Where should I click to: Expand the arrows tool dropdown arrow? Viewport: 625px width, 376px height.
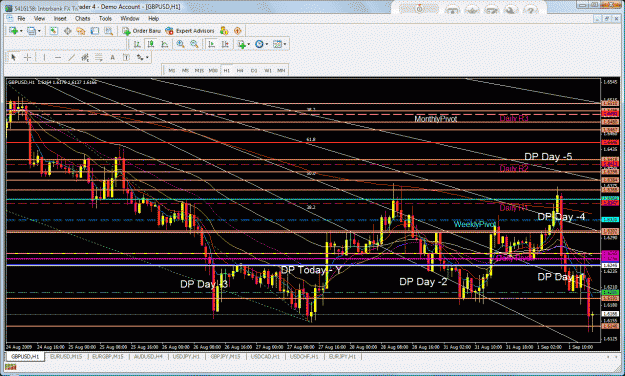[x=147, y=57]
